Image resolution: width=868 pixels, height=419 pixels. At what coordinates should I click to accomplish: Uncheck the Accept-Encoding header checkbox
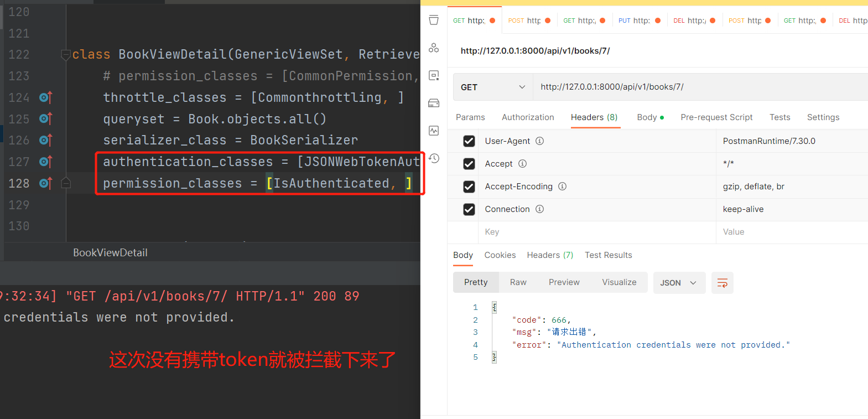pyautogui.click(x=469, y=187)
